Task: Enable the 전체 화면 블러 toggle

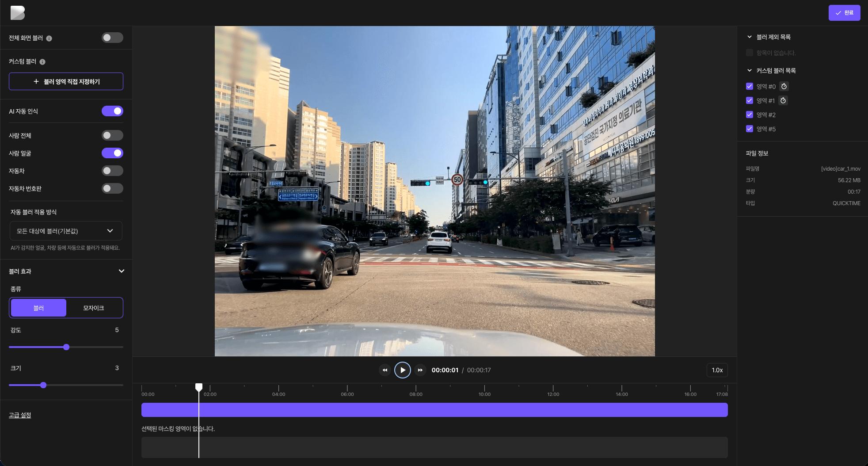Action: [112, 38]
